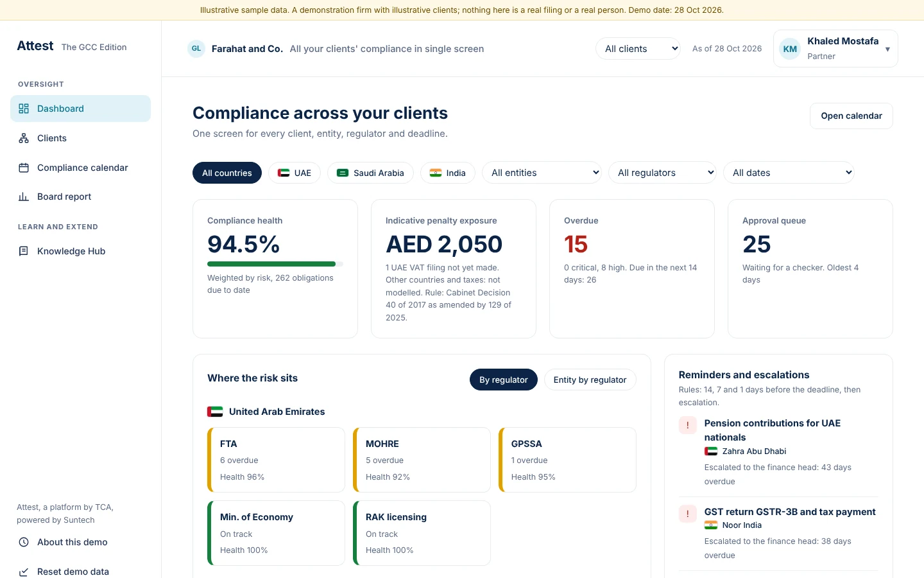Open the RAK licensing card

(x=422, y=533)
